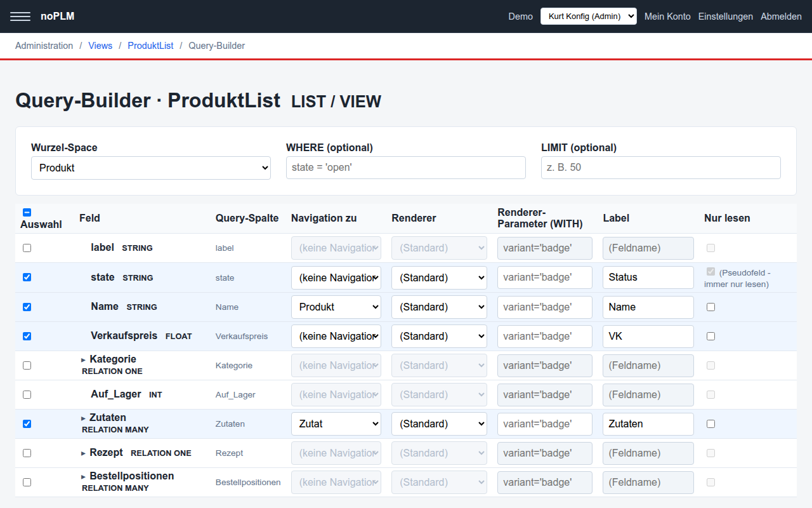Enable Nur lesen for the Zutaten row
812x508 pixels.
(x=710, y=424)
